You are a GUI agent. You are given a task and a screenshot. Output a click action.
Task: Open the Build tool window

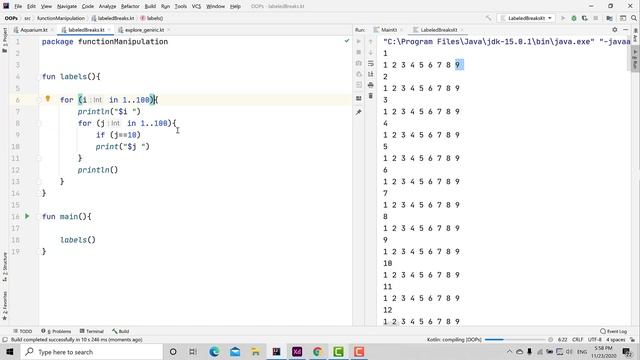pyautogui.click(x=121, y=331)
